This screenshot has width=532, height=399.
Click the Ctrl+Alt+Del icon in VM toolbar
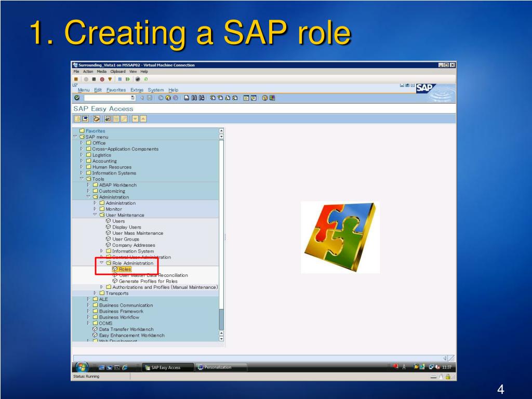[76, 79]
